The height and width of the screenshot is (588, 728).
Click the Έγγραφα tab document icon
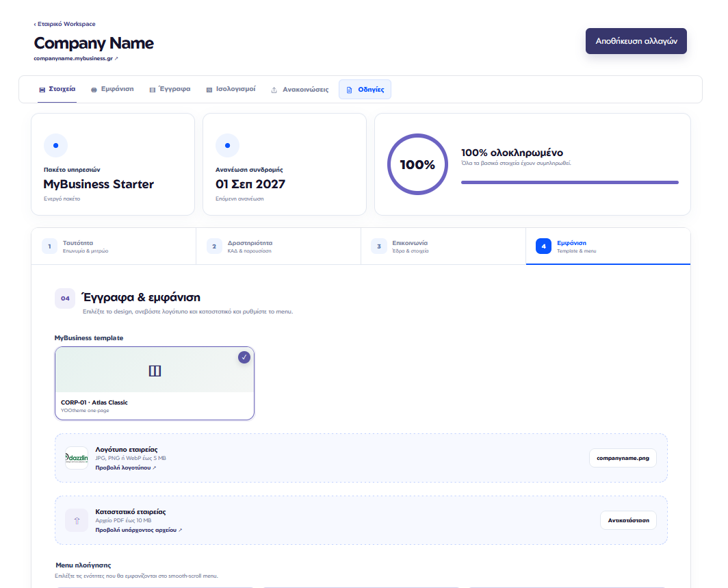point(153,90)
